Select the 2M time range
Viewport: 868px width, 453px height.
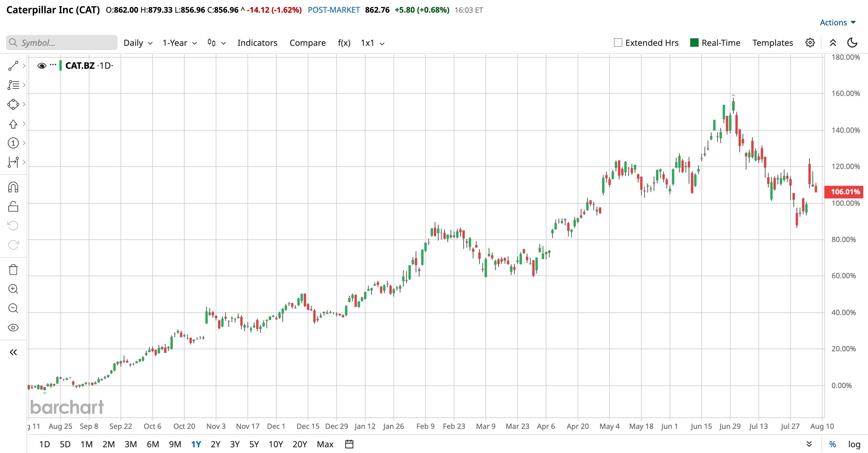[x=108, y=444]
